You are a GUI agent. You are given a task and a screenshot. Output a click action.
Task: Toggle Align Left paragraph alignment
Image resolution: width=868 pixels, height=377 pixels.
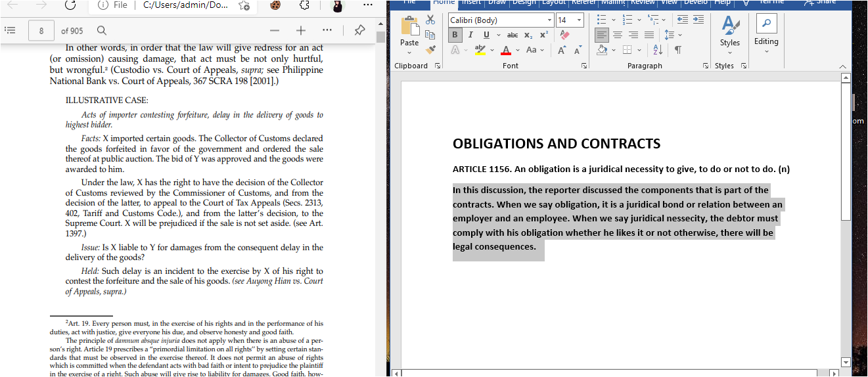pos(602,35)
